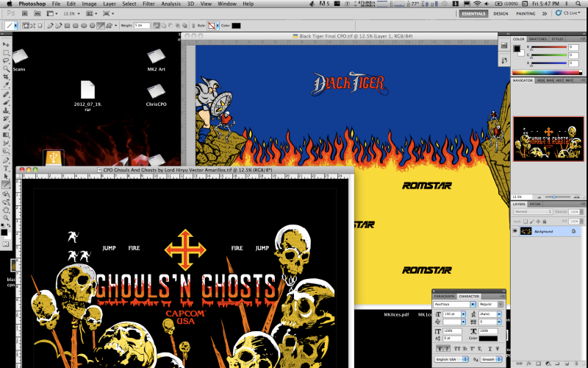
Task: Open the Style picker dropdown arrow
Action: click(218, 26)
